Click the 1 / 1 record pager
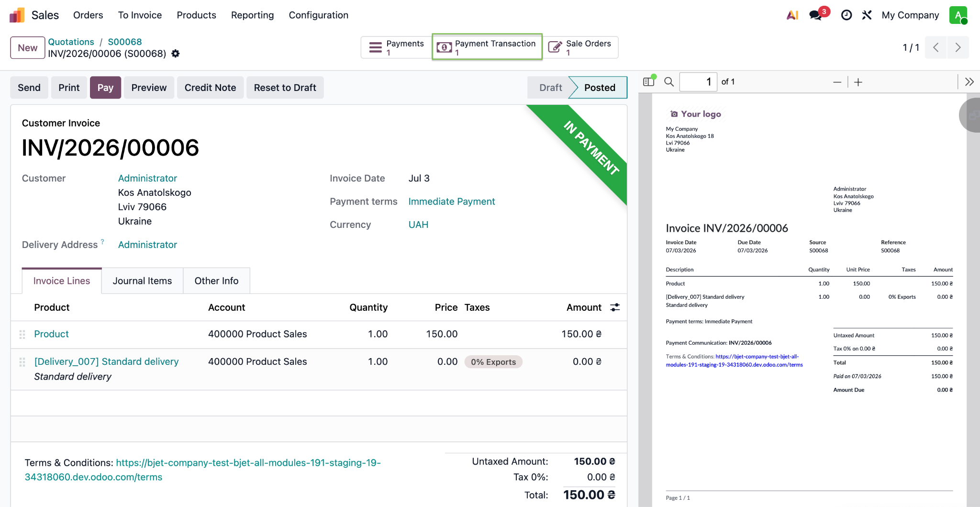Image resolution: width=980 pixels, height=507 pixels. [911, 47]
